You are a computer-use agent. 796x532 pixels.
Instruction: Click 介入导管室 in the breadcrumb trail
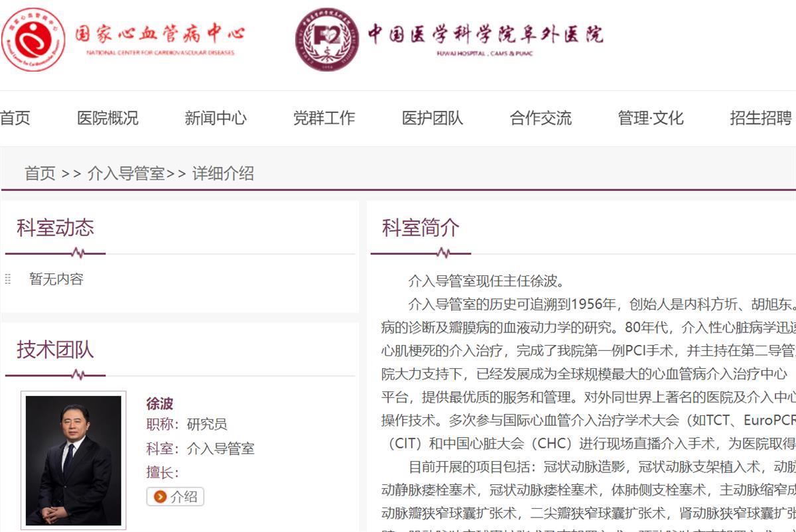click(125, 174)
